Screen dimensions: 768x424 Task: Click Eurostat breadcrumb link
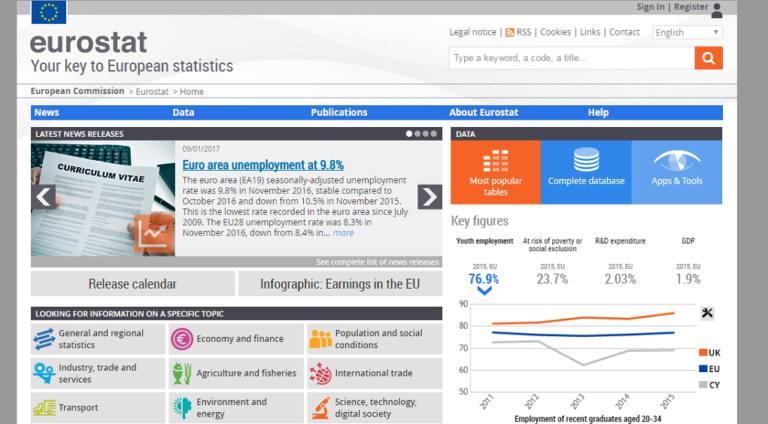pos(152,92)
